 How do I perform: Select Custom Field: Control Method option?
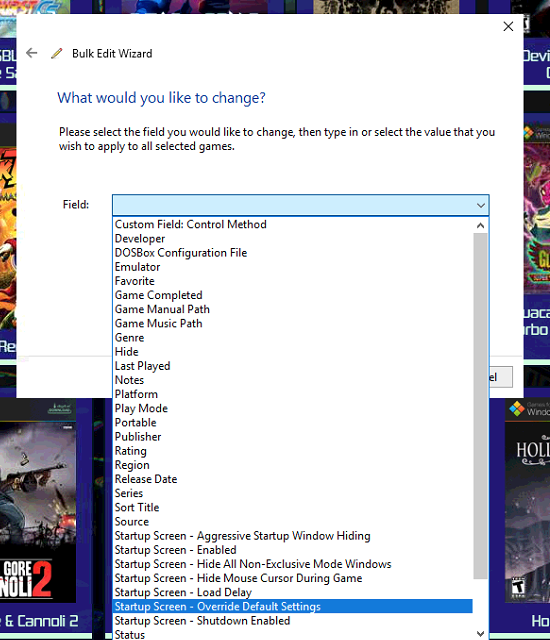293,224
